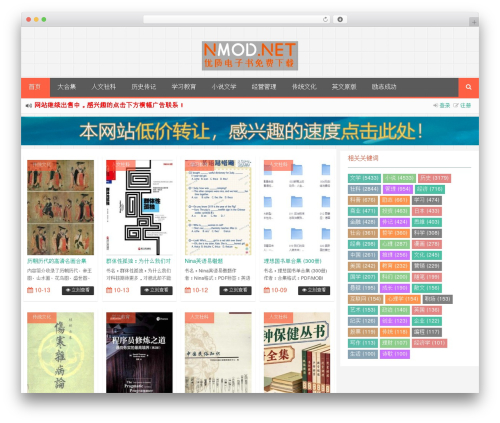Select the 艺术 (153) keyword tag
The width and height of the screenshot is (500, 423).
click(363, 310)
